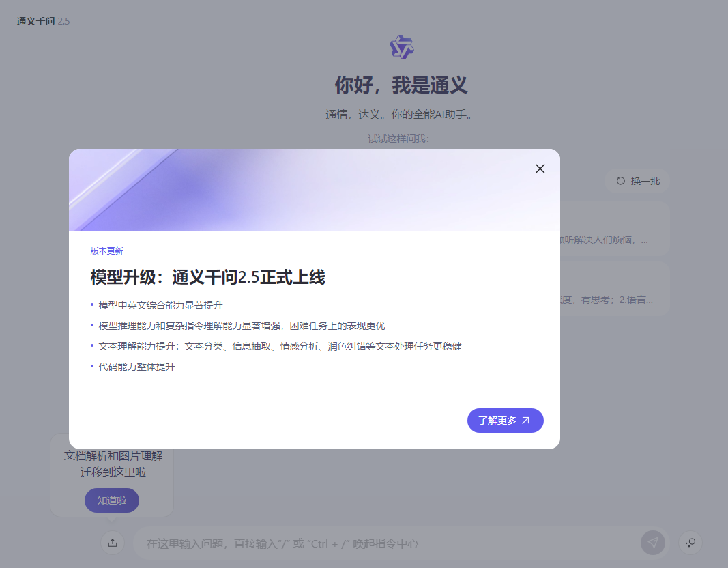Click the 版本更新 label in dialog
This screenshot has width=728, height=568.
click(x=107, y=251)
